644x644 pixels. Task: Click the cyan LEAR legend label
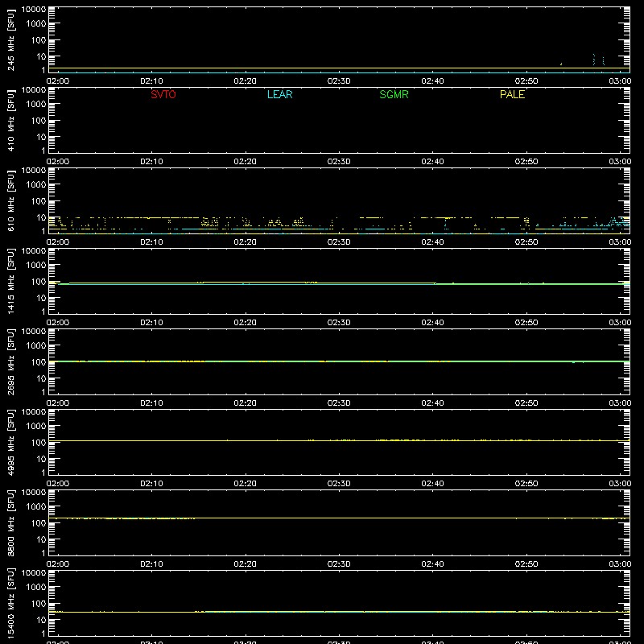279,94
